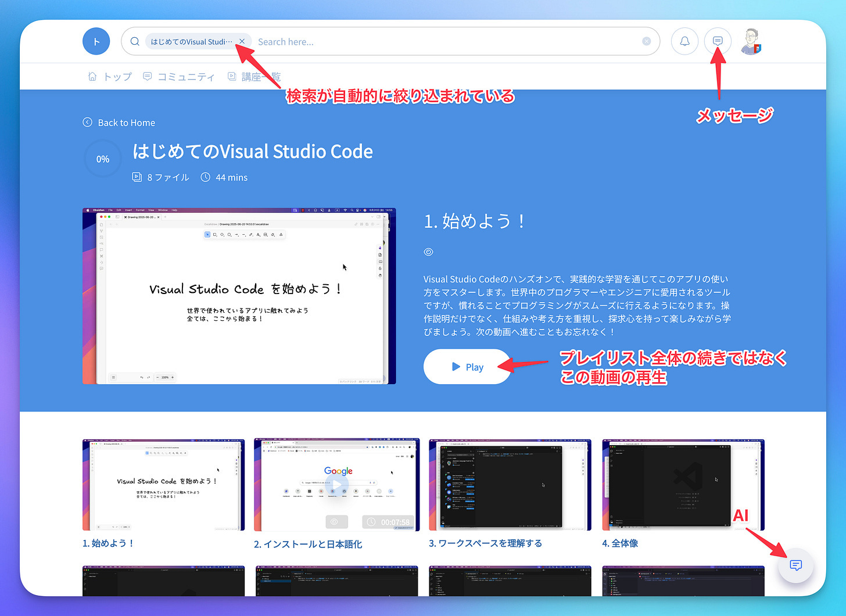Remove the はじめてのVisual Studi… search filter chip
This screenshot has height=616, width=846.
242,41
